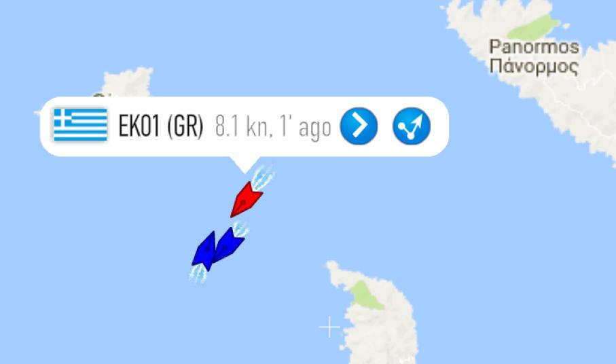Image resolution: width=616 pixels, height=364 pixels.
Task: Select the red vessel marker
Action: (x=246, y=199)
